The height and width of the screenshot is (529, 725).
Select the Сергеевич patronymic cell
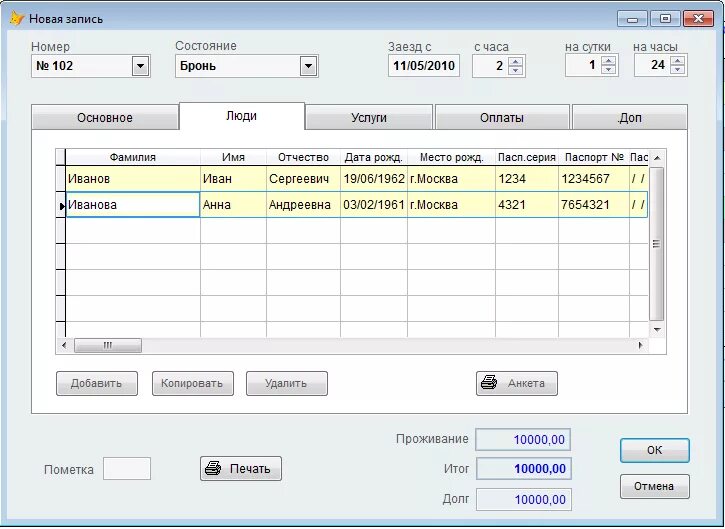(x=303, y=178)
